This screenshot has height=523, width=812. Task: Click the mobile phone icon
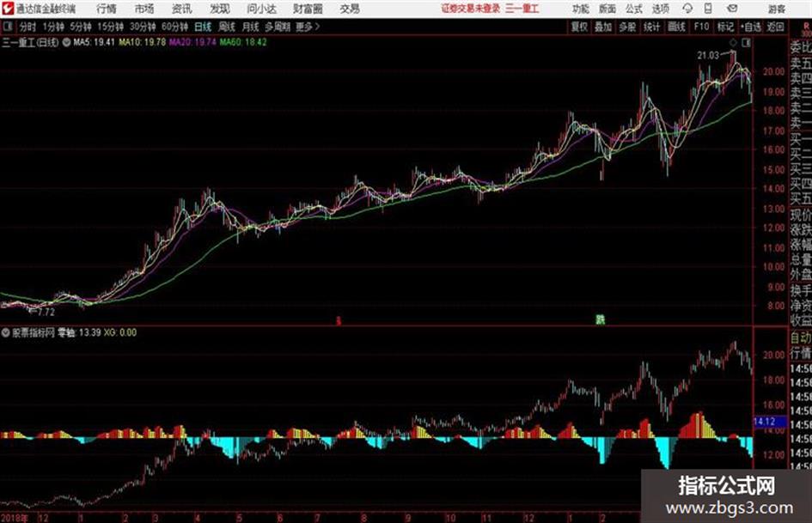pos(708,9)
